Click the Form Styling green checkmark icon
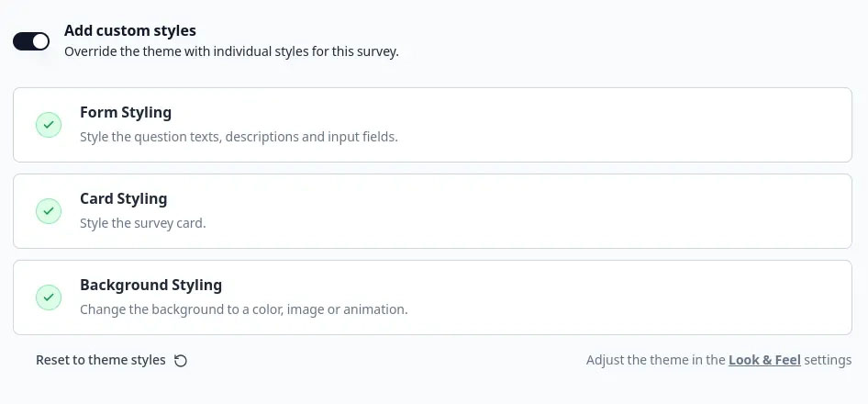868x404 pixels. pyautogui.click(x=49, y=125)
